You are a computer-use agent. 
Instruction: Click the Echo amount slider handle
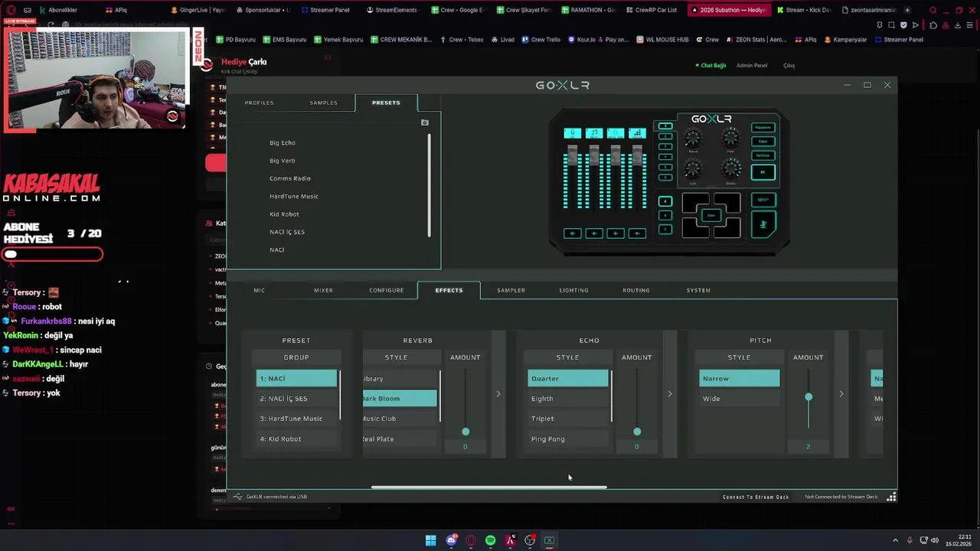[637, 432]
